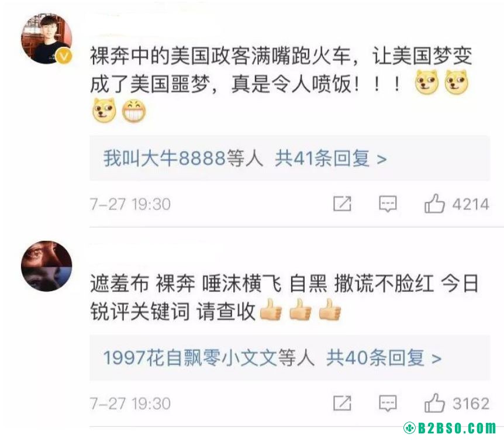Expand the 共41条回复 replies thread
The width and height of the screenshot is (504, 441).
[x=331, y=159]
